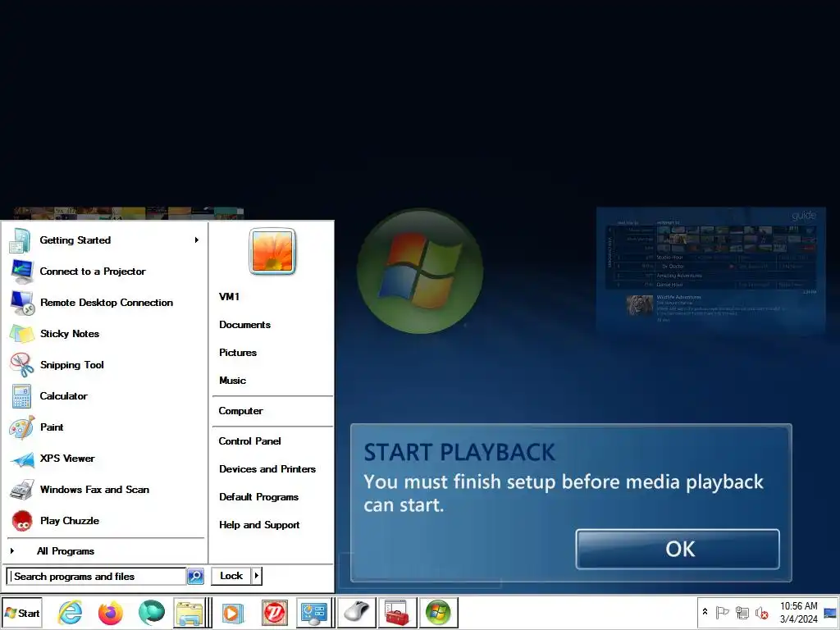Click Show Desktop icon at tray end
The image size is (840, 630).
(830, 612)
